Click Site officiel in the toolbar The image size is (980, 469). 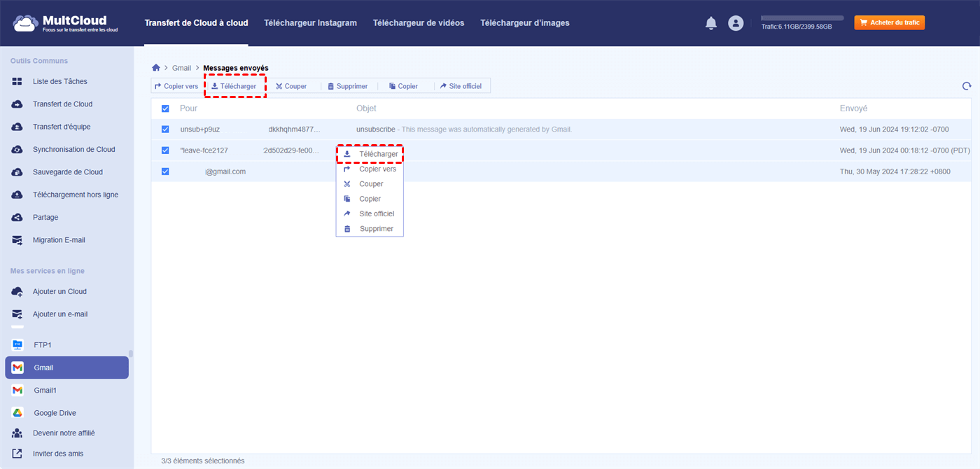click(461, 86)
